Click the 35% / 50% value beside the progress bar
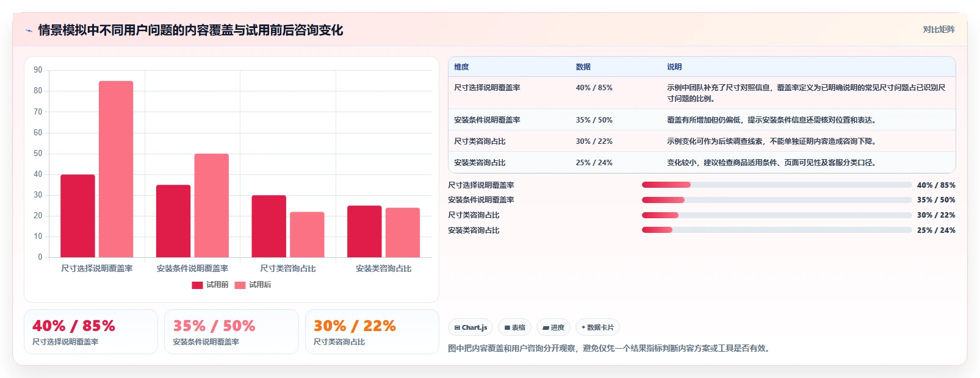The height and width of the screenshot is (378, 980). click(x=936, y=200)
